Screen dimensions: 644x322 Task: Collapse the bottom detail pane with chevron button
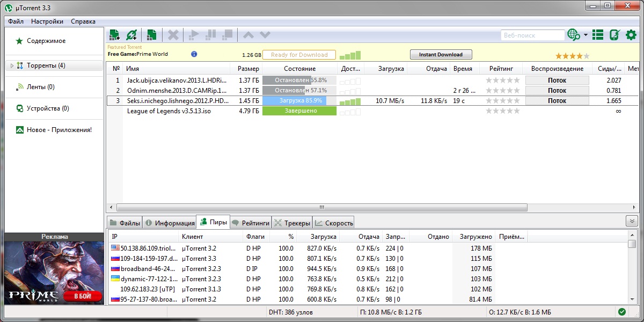632,221
